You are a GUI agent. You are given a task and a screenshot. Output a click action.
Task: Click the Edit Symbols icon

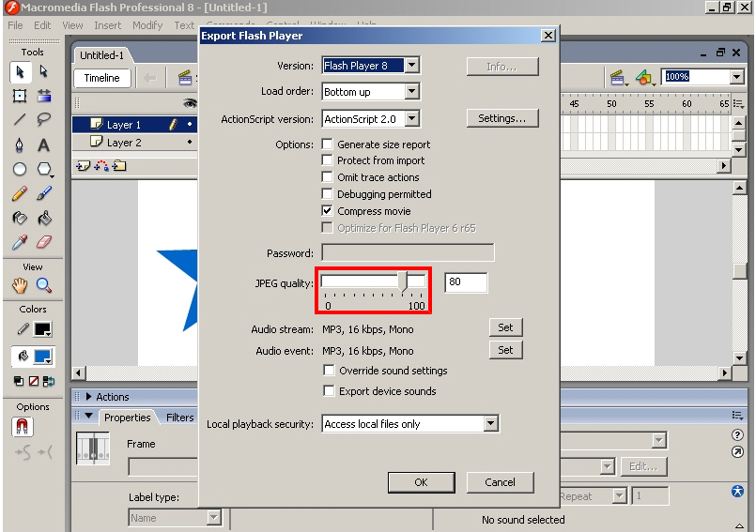(644, 78)
